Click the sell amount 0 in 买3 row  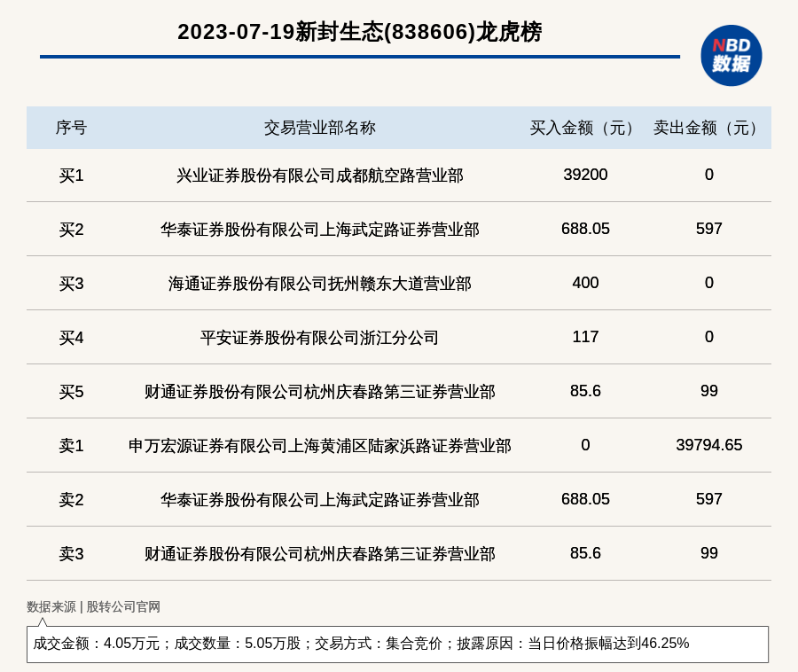point(709,282)
